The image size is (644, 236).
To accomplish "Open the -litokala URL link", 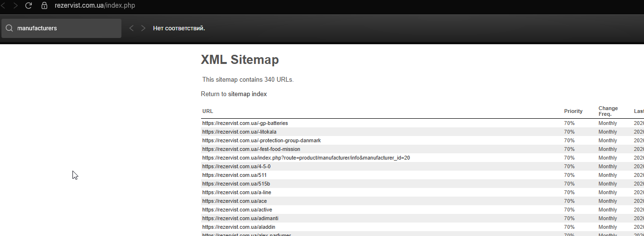I will [239, 132].
